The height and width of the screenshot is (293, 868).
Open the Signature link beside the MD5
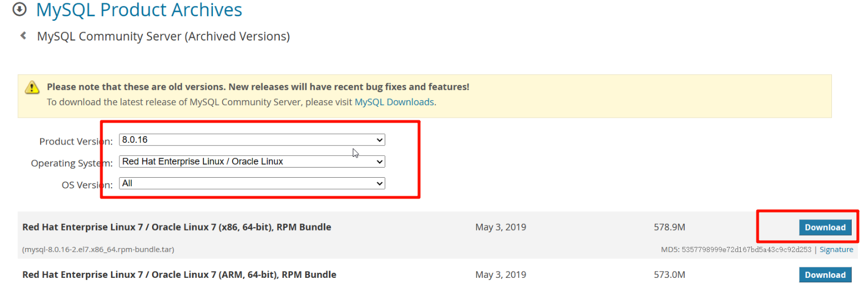point(836,249)
